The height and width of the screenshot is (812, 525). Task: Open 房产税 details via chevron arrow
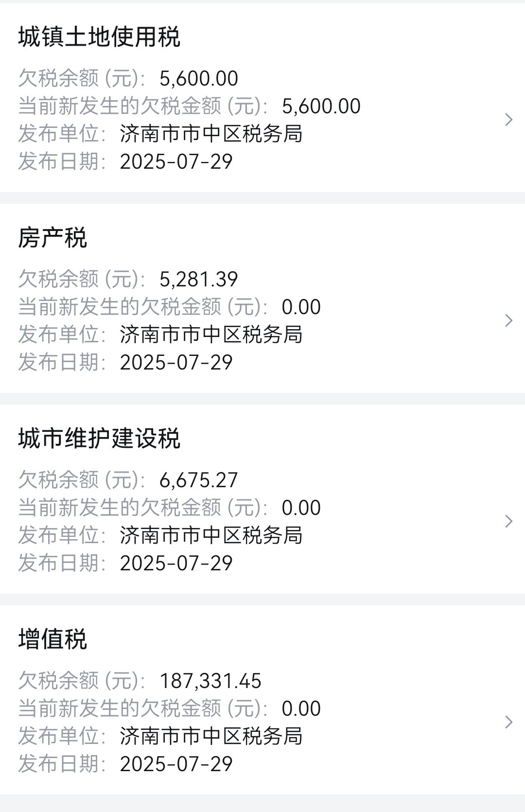[509, 320]
